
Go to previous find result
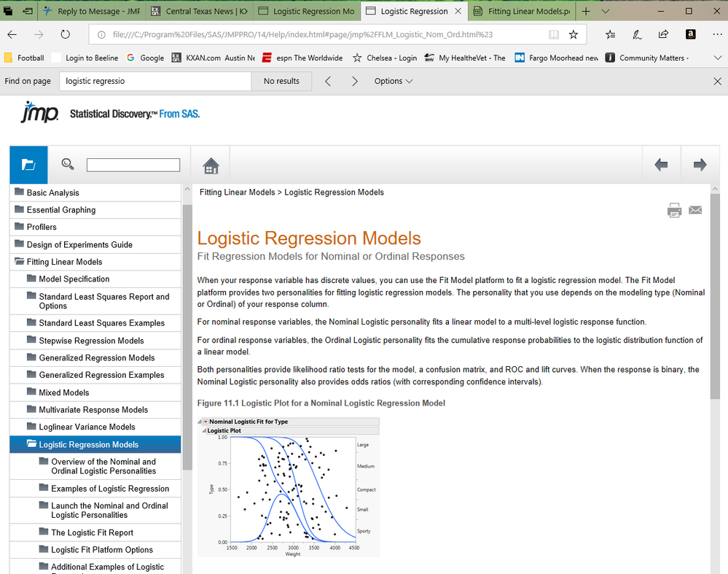click(x=328, y=82)
